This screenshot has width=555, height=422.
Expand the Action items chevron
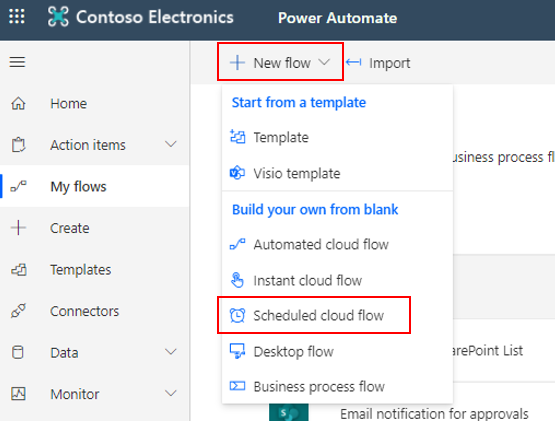[x=171, y=144]
